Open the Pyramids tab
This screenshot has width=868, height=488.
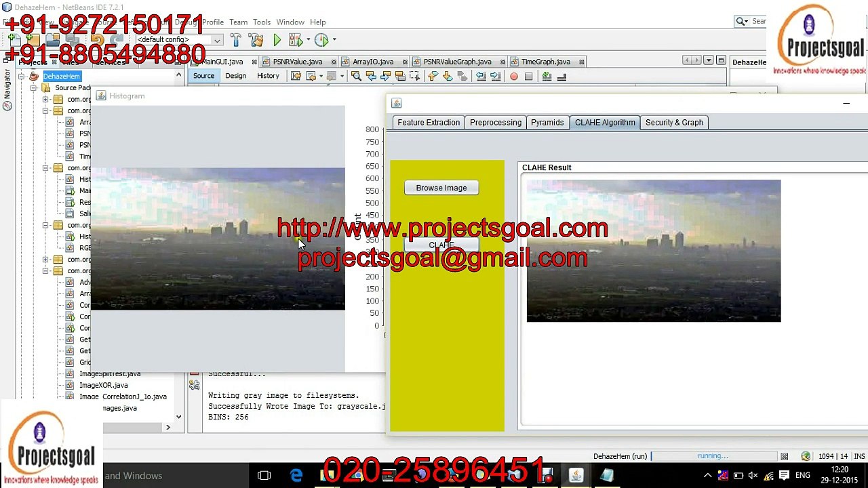click(x=547, y=123)
